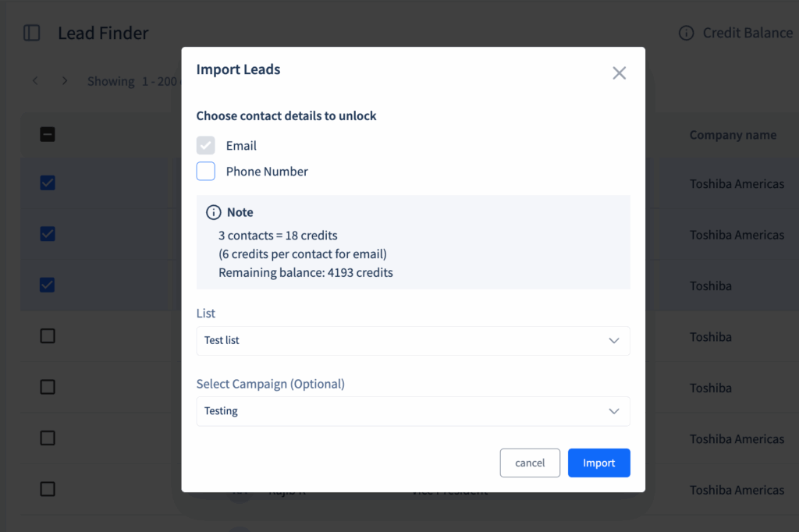Image resolution: width=799 pixels, height=532 pixels.
Task: Open the Select Campaign dropdown
Action: coord(413,411)
